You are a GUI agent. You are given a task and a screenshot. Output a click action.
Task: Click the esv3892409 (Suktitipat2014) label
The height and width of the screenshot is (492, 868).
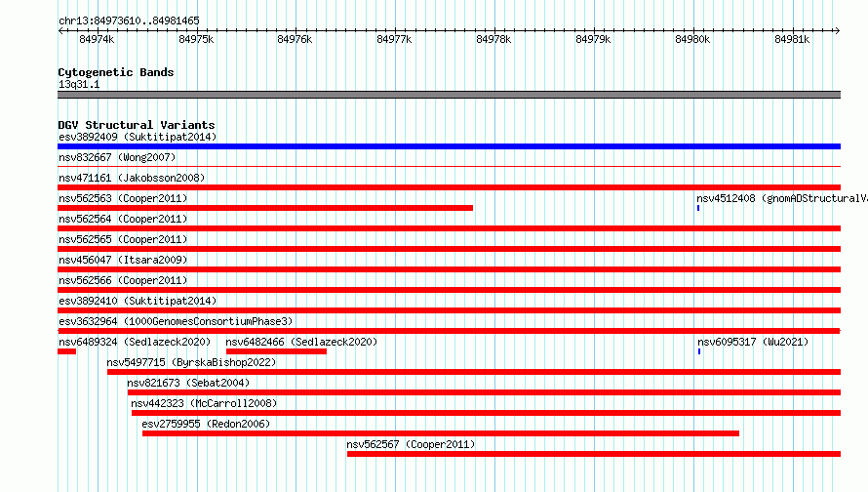tap(138, 137)
